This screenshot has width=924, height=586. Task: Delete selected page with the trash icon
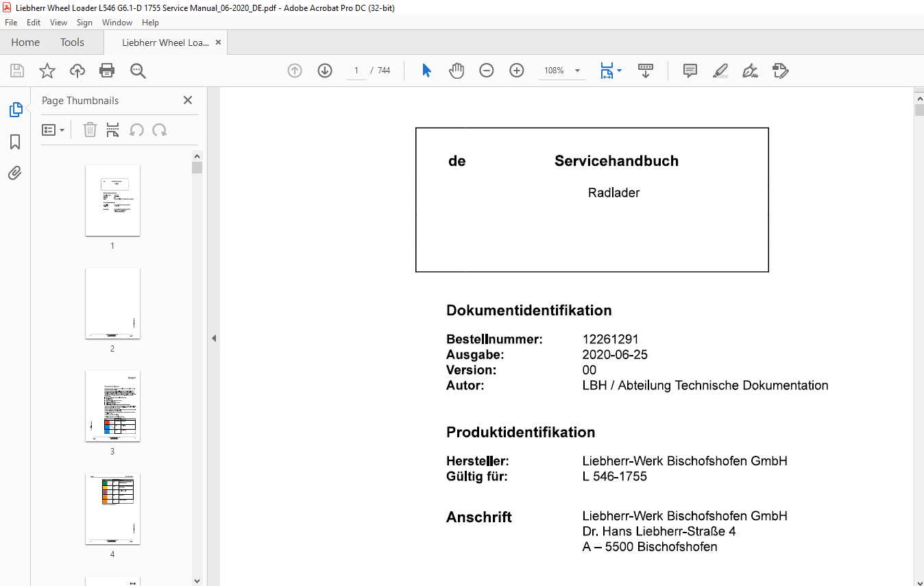[90, 130]
